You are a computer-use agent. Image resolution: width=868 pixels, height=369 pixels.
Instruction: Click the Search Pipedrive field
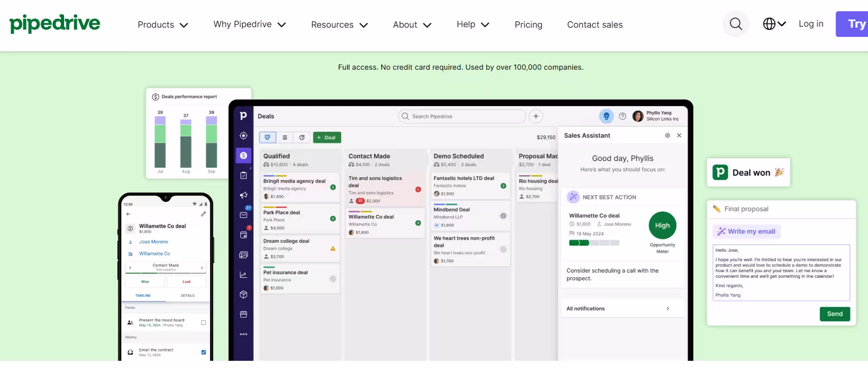click(462, 116)
